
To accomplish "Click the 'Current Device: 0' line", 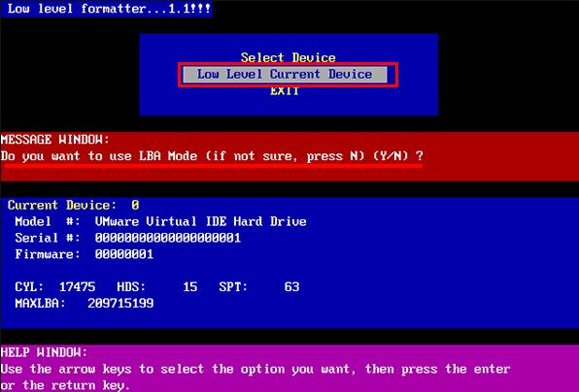I will [x=73, y=205].
